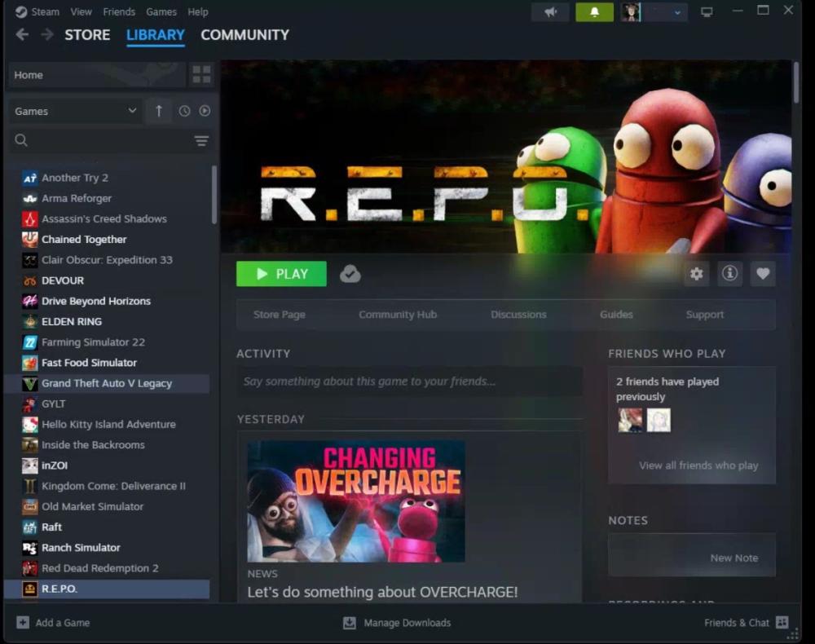Select Grand Theft Auto V Legacy
815x644 pixels.
[107, 383]
